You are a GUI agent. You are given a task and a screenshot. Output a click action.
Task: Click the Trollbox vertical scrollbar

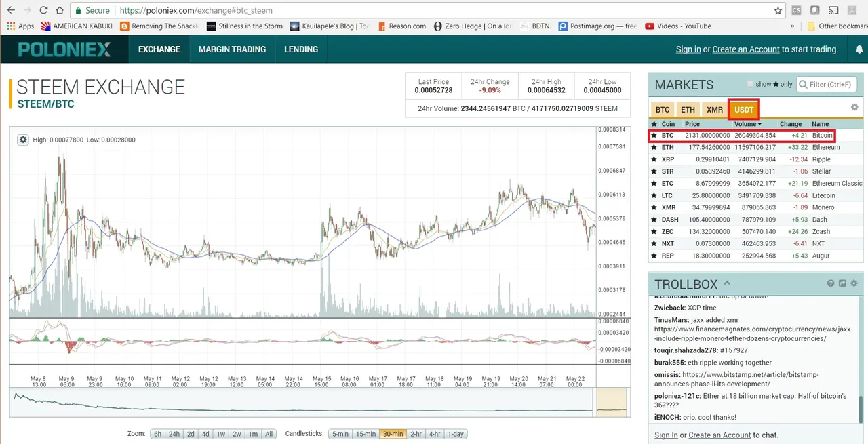tap(862, 410)
